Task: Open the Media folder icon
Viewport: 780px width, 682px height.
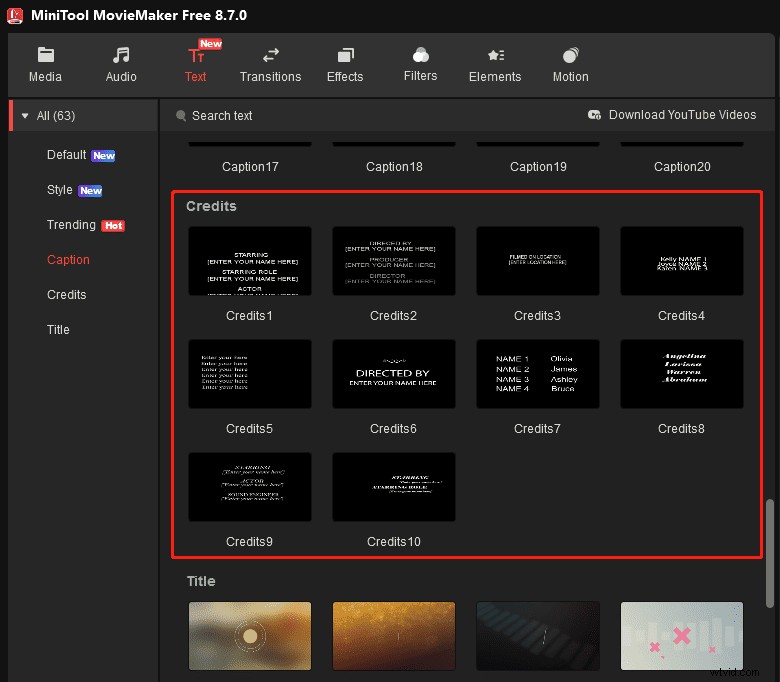Action: [46, 55]
